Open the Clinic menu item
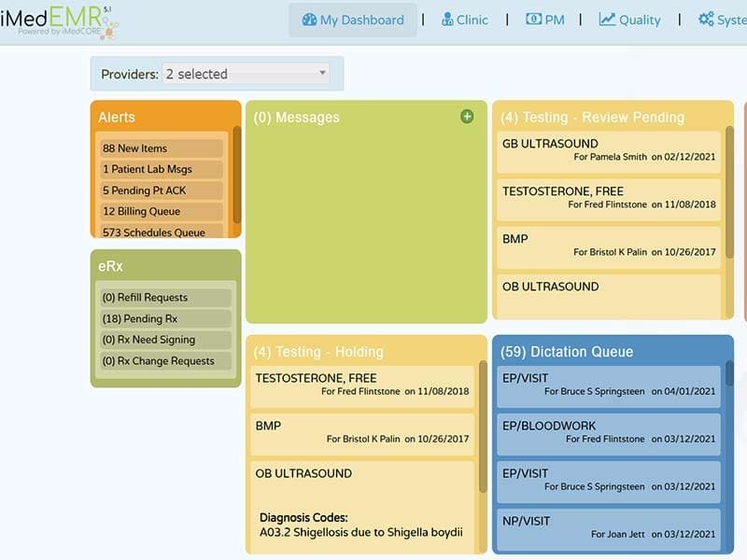 [x=466, y=20]
